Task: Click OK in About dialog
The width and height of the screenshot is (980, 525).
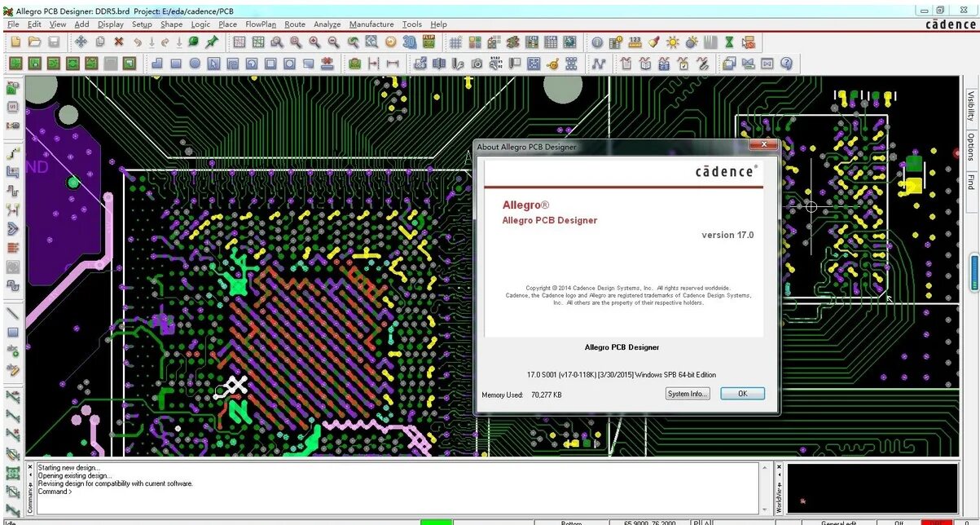Action: pos(742,394)
